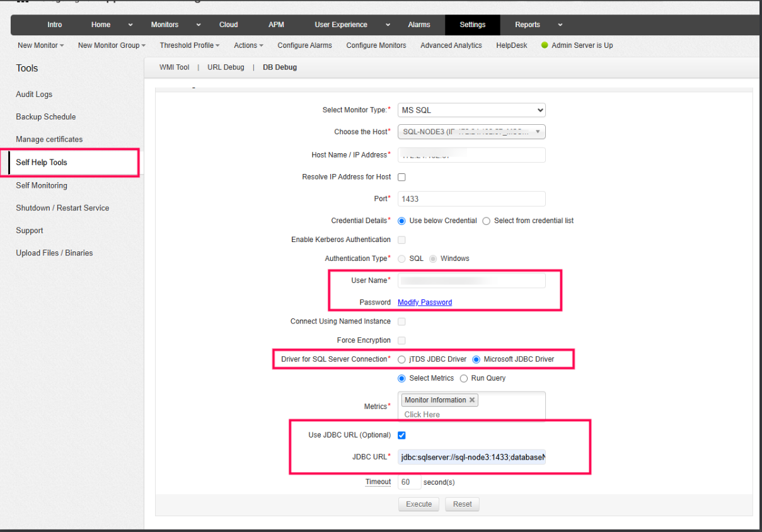Open the User Experience dropdown arrow
Viewport: 762px width, 532px height.
coord(387,25)
